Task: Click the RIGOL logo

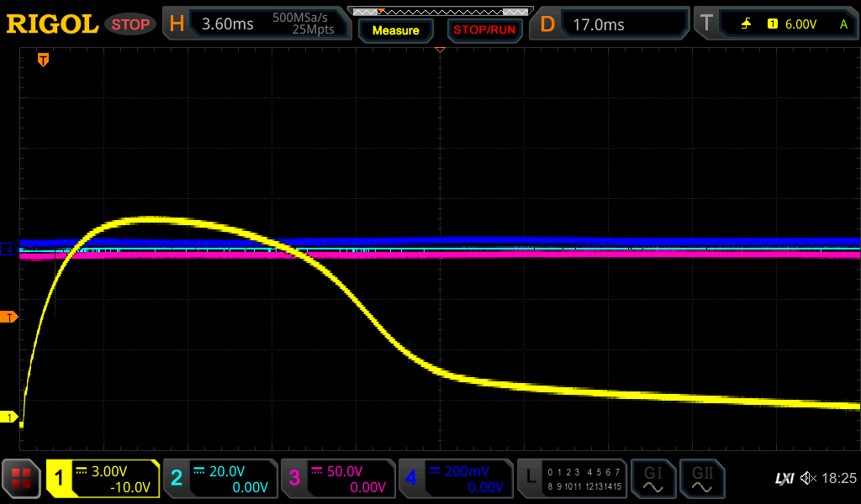Action: pos(52,24)
